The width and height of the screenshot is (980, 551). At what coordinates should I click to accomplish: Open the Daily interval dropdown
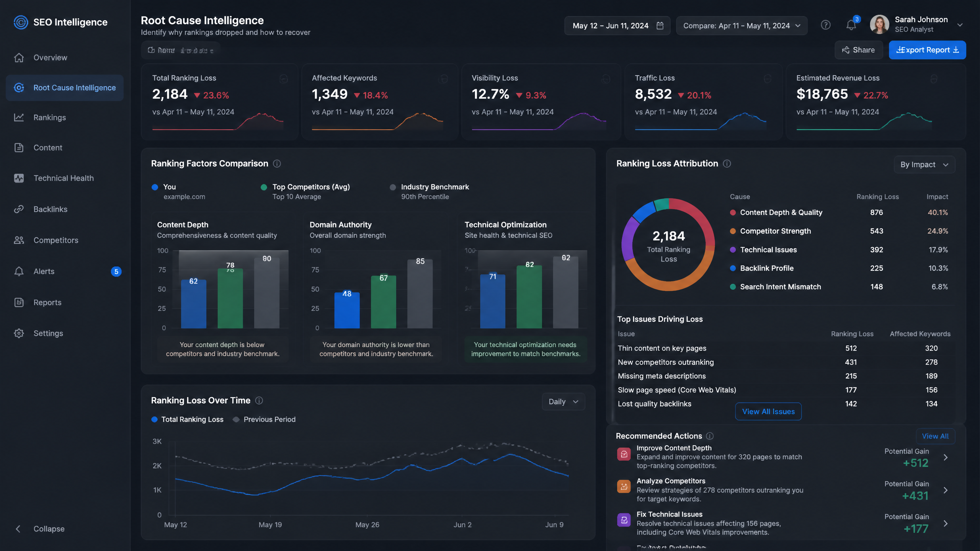point(563,402)
